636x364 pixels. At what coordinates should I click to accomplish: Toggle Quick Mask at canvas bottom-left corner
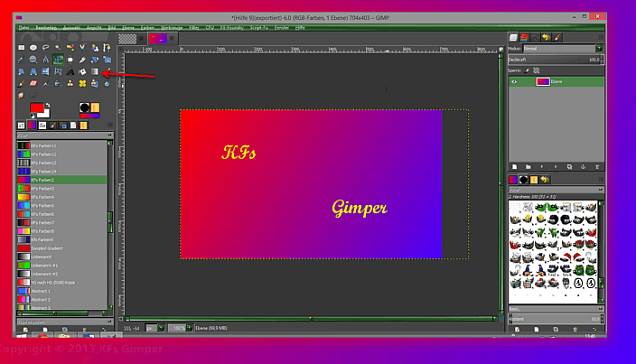point(120,319)
